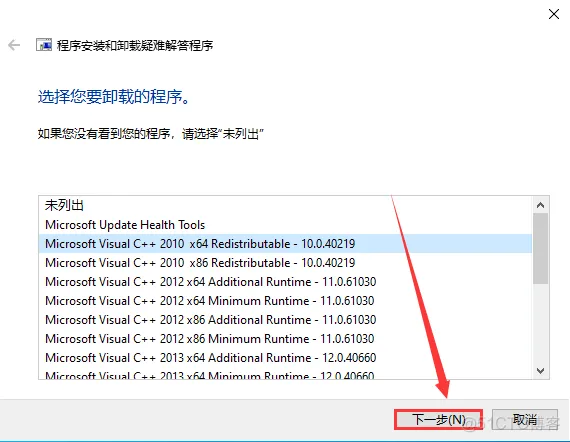
Task: Select Microsoft Update Health Tools entry
Action: click(285, 225)
